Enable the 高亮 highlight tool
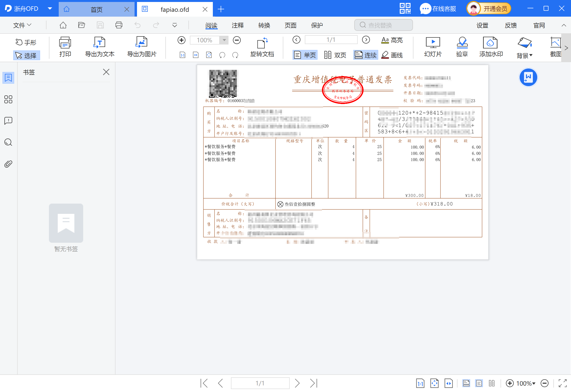Screen dimensions: 571x392 [392, 40]
